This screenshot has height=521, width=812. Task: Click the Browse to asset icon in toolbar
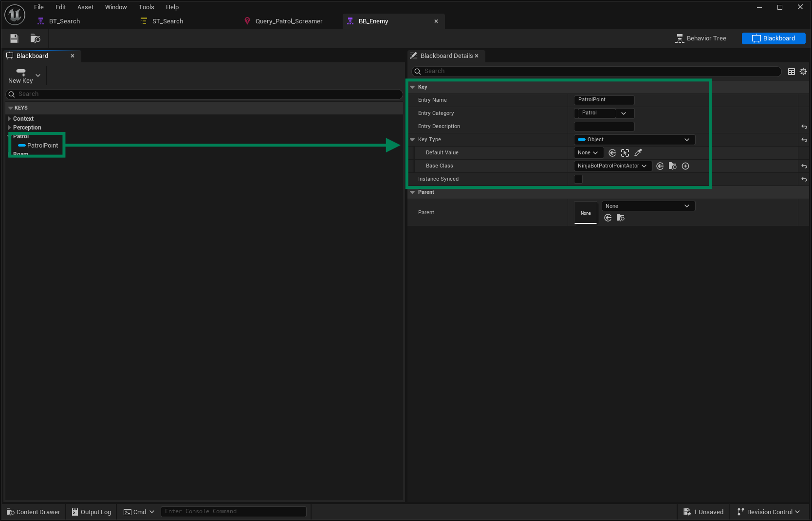pyautogui.click(x=35, y=38)
